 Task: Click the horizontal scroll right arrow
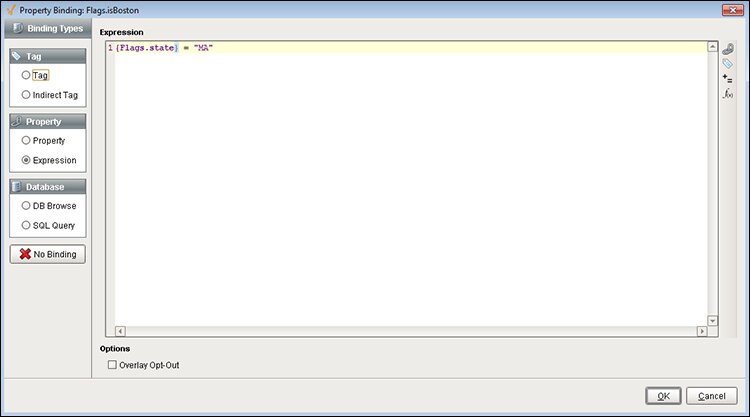702,331
